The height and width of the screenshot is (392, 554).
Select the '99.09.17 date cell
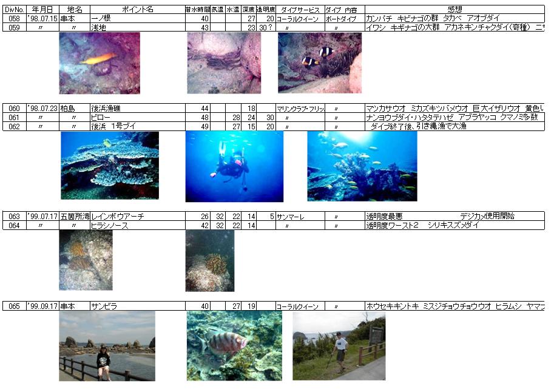pyautogui.click(x=42, y=306)
